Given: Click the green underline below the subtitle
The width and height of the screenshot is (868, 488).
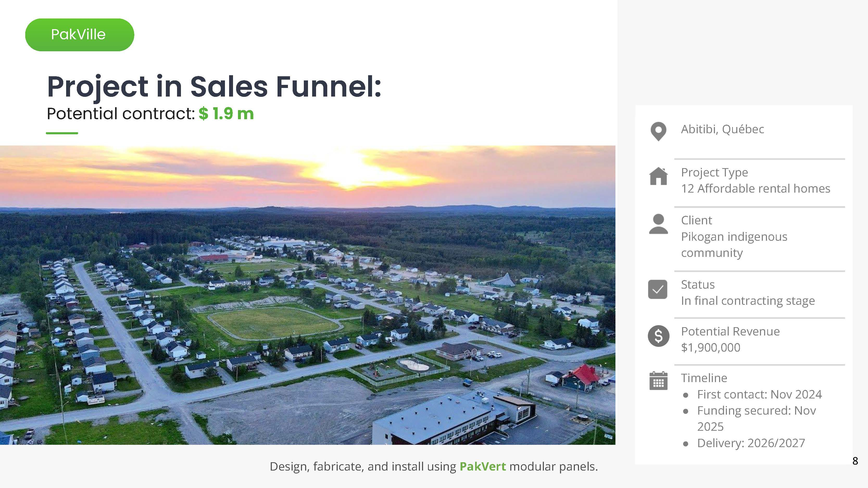Looking at the screenshot, I should pos(62,133).
